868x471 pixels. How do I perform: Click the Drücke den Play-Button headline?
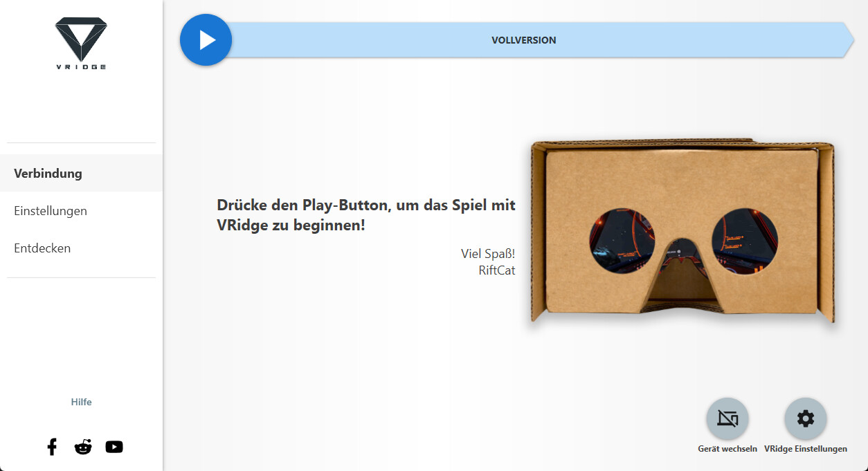(366, 215)
